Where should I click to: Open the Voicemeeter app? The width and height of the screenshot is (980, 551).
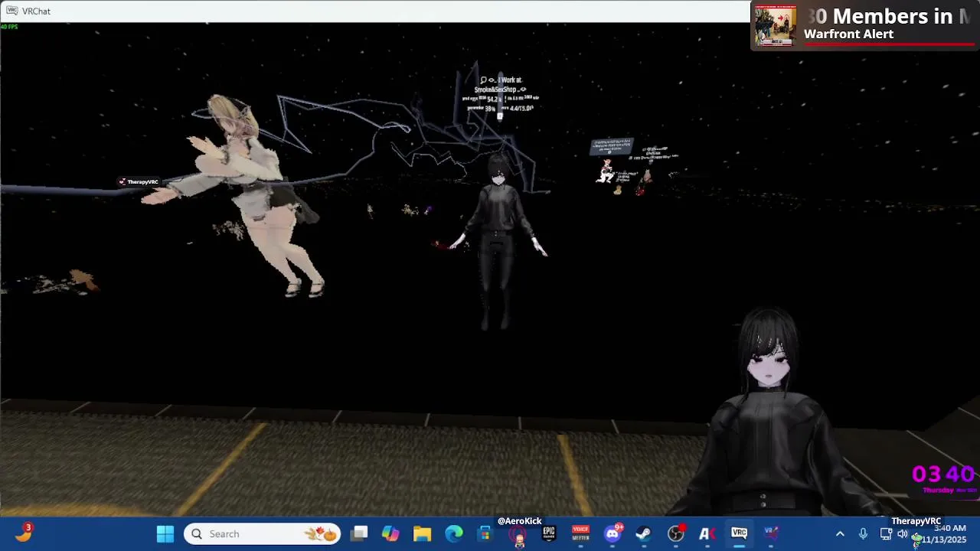click(580, 533)
